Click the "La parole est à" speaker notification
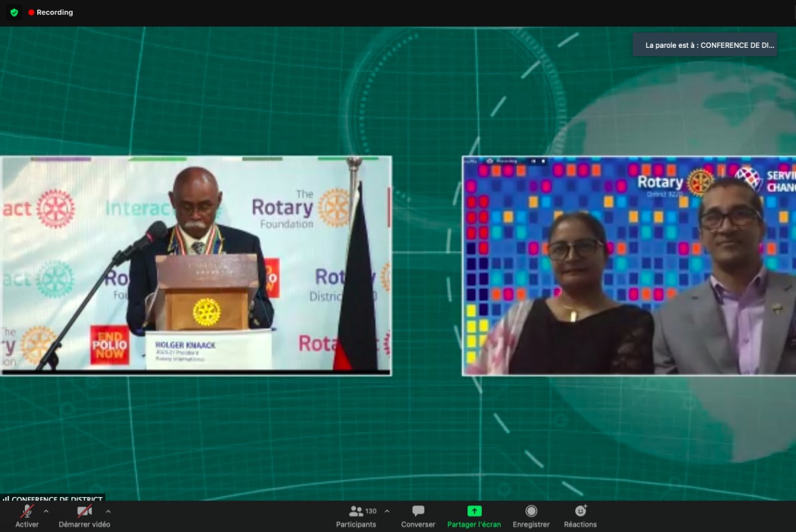Viewport: 796px width, 532px height. point(705,45)
